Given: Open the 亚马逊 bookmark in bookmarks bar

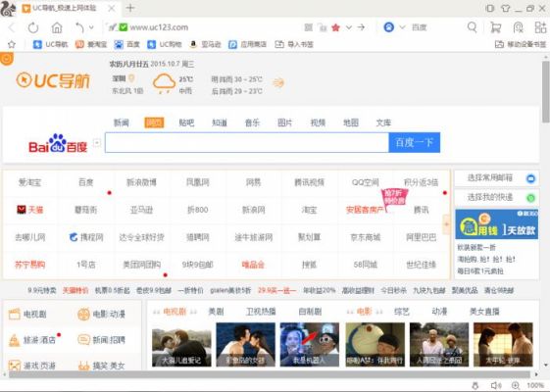Looking at the screenshot, I should (205, 44).
